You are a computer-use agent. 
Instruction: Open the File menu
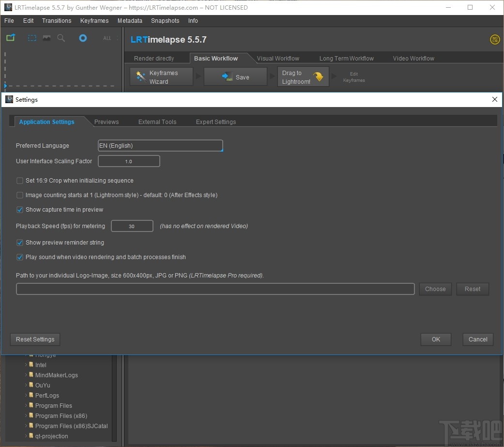[x=9, y=20]
